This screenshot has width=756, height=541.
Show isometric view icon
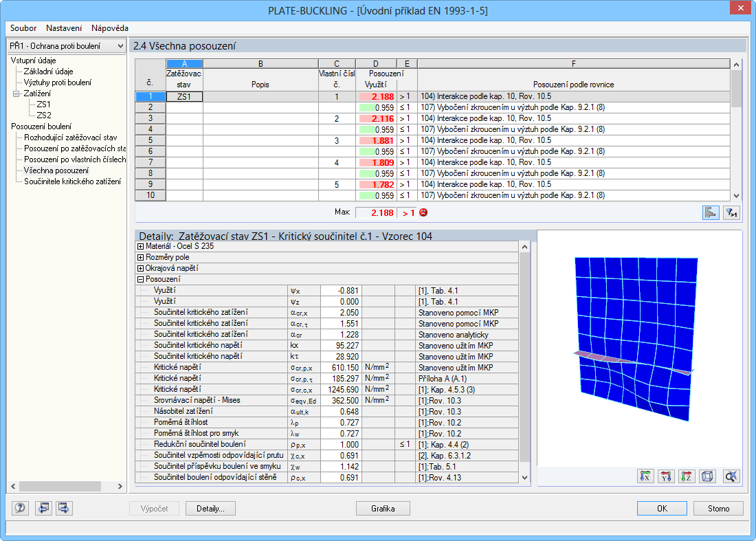pos(707,476)
